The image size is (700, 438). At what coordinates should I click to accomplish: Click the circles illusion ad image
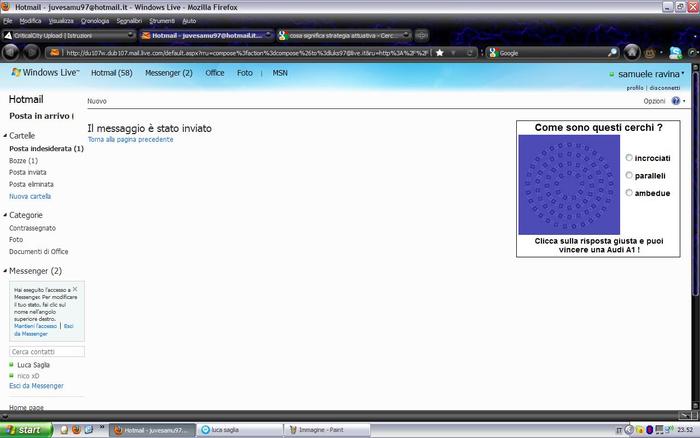(569, 185)
